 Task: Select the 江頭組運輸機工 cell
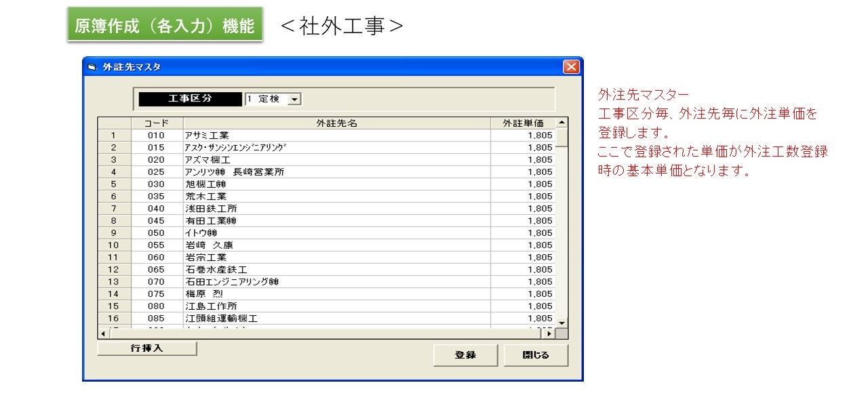point(337,319)
